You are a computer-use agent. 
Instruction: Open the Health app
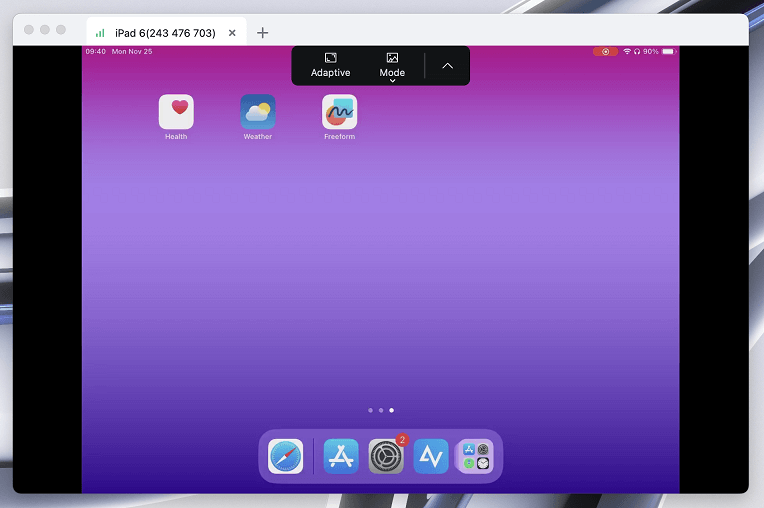[176, 112]
